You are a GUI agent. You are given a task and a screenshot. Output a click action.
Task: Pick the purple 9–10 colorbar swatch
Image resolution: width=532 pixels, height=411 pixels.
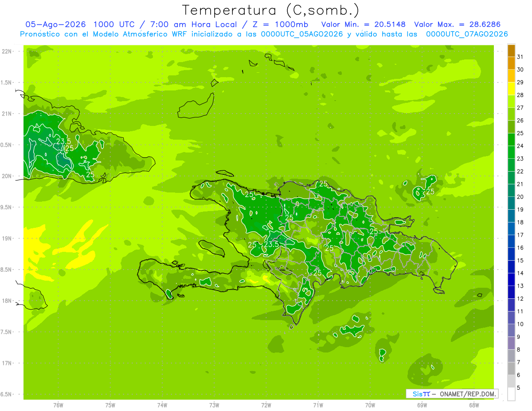[511, 330]
